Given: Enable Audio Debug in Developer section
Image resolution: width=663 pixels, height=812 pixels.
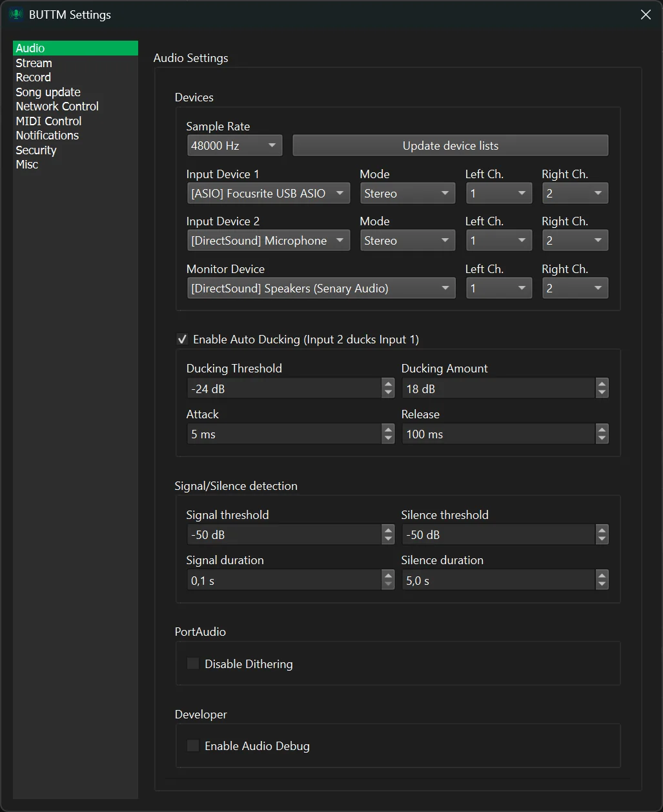Looking at the screenshot, I should pyautogui.click(x=192, y=746).
